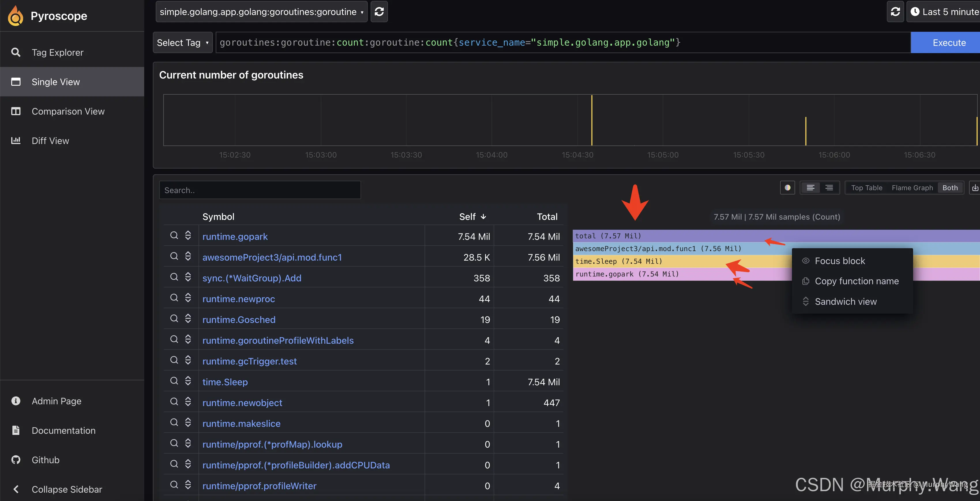This screenshot has height=501, width=980.
Task: Click the Github logo icon in sidebar
Action: tap(16, 460)
